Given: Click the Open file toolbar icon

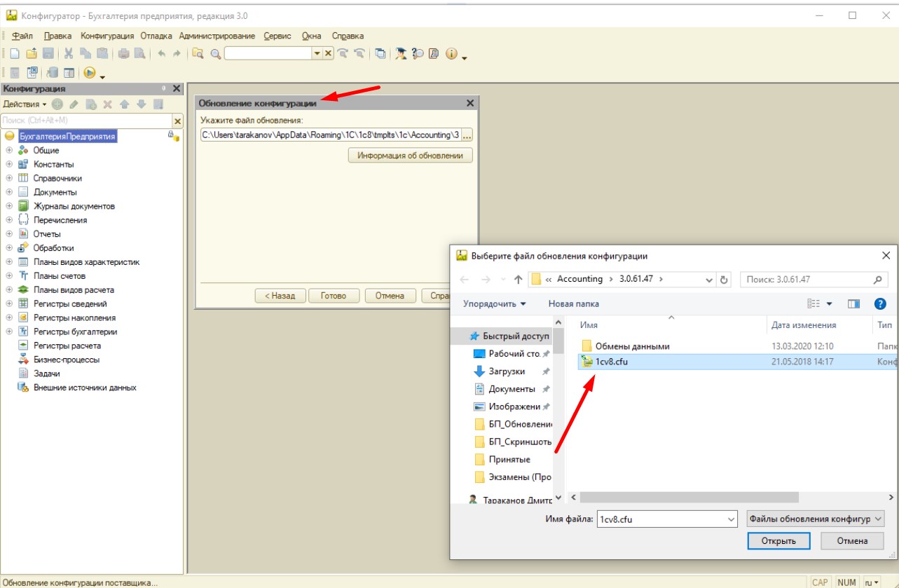Looking at the screenshot, I should 32,53.
